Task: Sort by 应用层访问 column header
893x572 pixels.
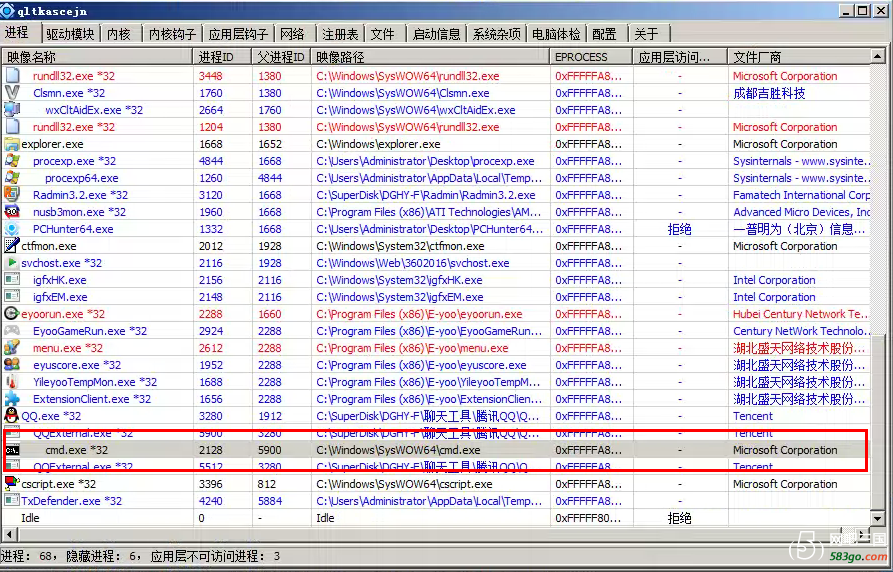Action: [680, 57]
